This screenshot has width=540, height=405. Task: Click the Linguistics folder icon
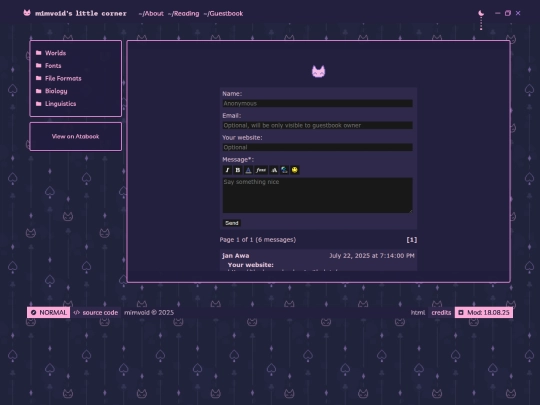click(x=39, y=104)
